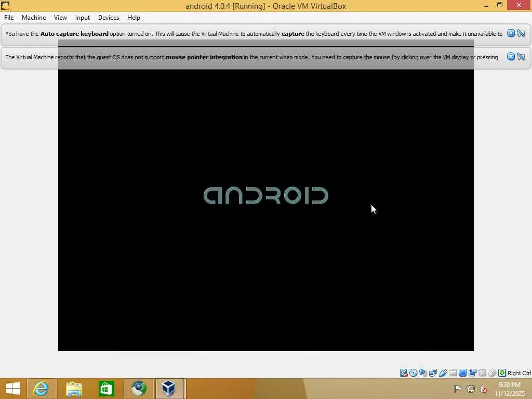The height and width of the screenshot is (399, 532).
Task: Open the Help menu
Action: tap(134, 18)
